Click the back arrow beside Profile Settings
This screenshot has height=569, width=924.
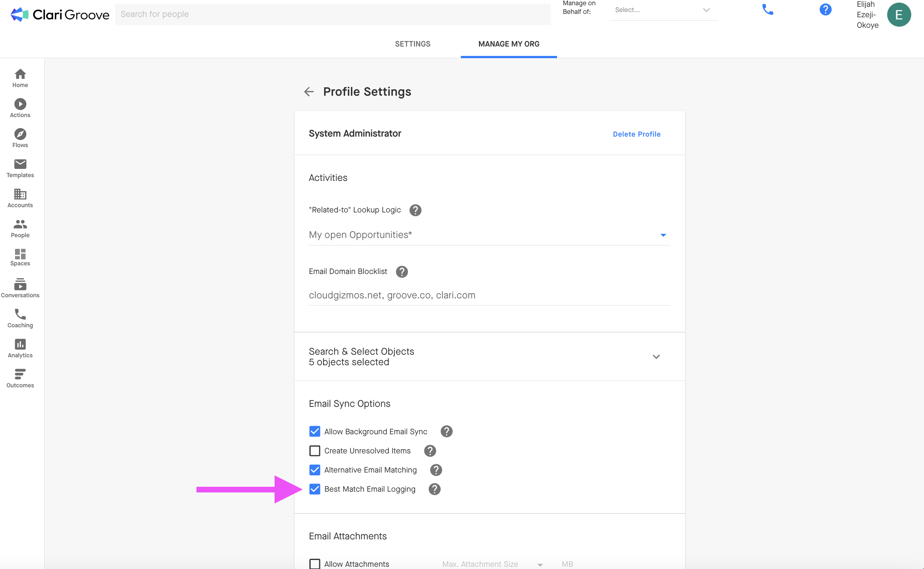pos(309,92)
